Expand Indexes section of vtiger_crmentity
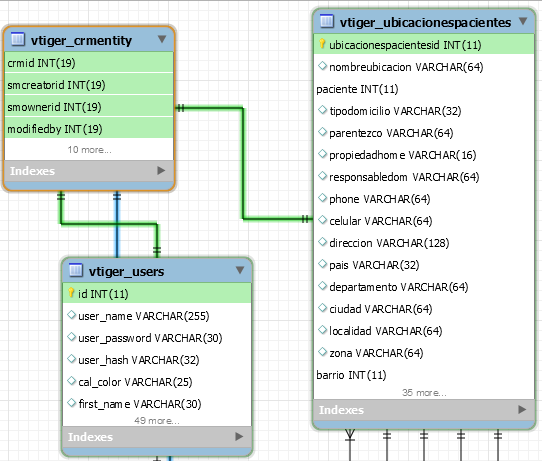Viewport: 542px width, 461px height. point(161,170)
